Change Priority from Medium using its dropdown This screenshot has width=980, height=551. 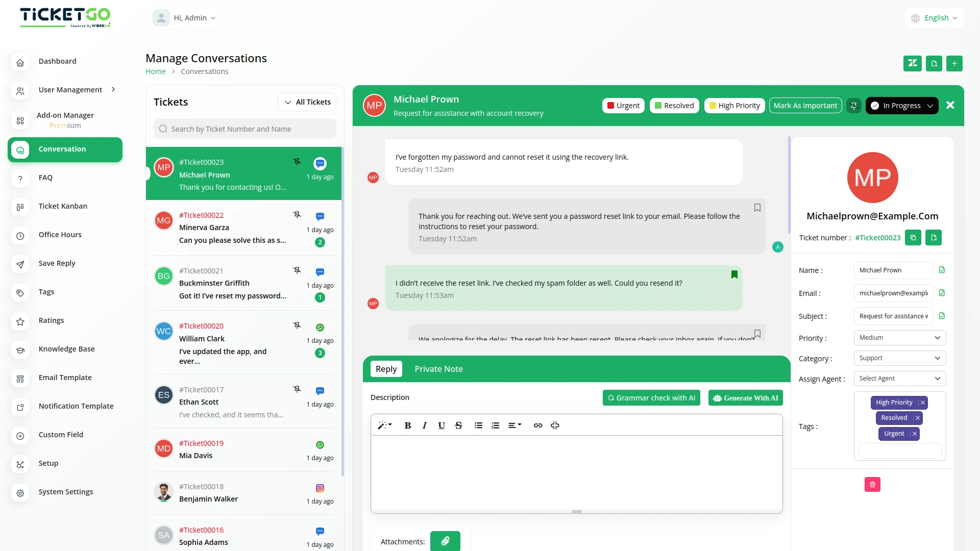pos(899,337)
